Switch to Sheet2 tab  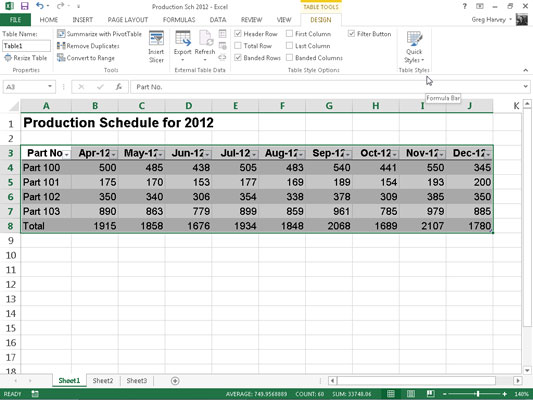(103, 381)
